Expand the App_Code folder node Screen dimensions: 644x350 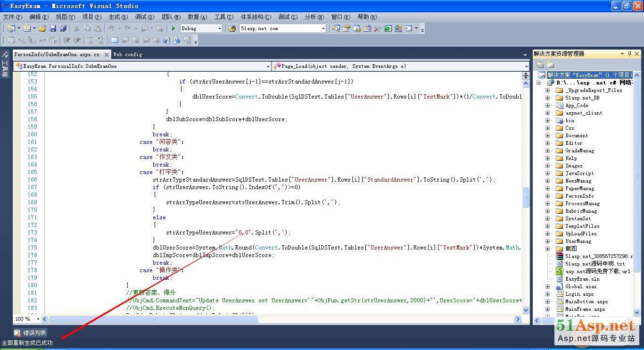(548, 105)
